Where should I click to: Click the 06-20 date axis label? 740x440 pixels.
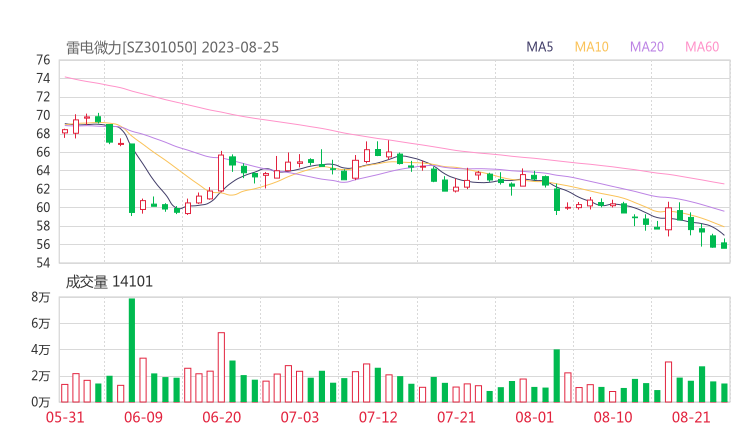pyautogui.click(x=222, y=417)
